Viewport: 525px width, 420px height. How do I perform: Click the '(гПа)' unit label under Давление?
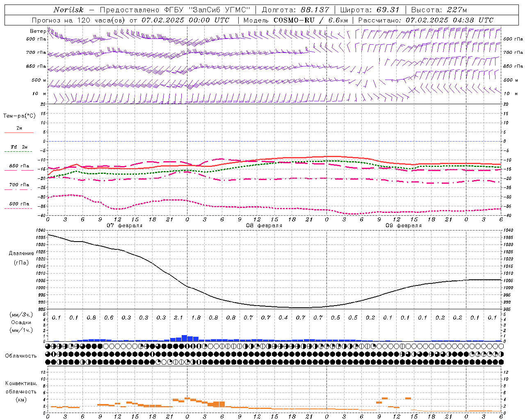(x=21, y=262)
